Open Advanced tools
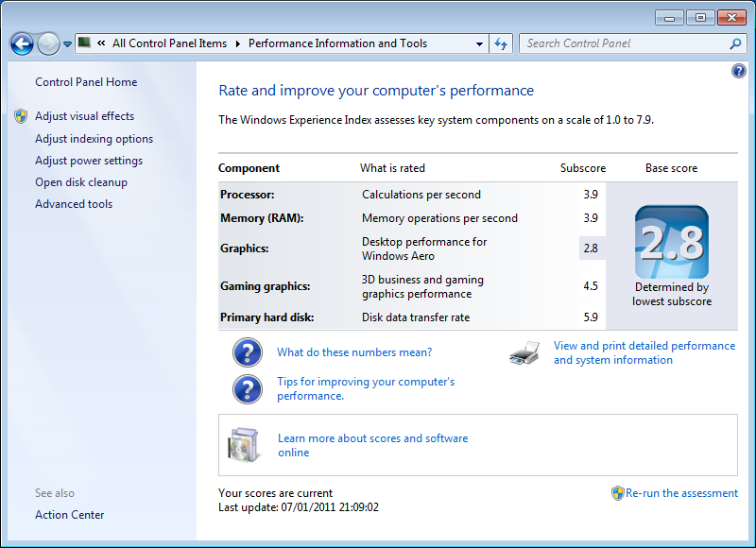 point(74,204)
